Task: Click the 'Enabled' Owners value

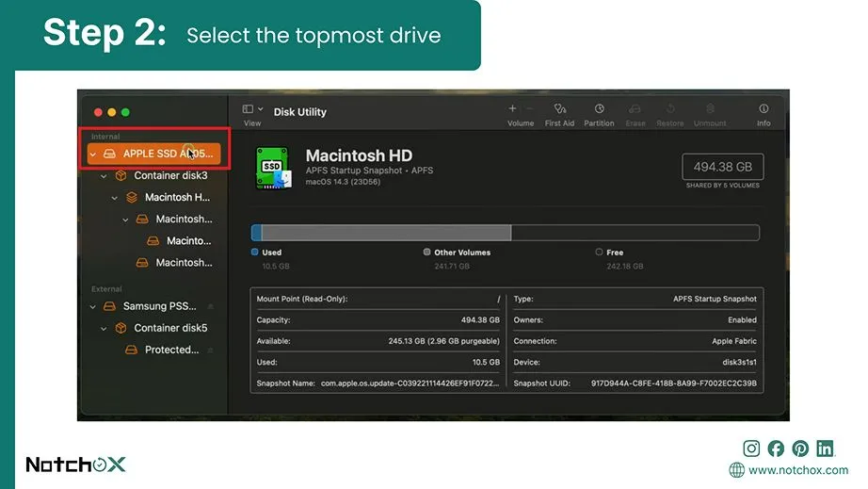Action: (x=742, y=320)
